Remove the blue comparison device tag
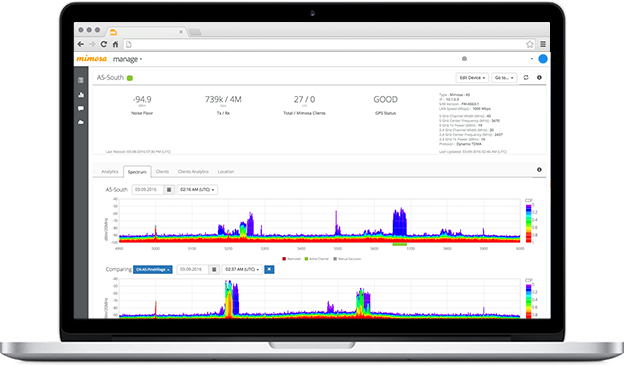624x366 pixels. pos(152,269)
